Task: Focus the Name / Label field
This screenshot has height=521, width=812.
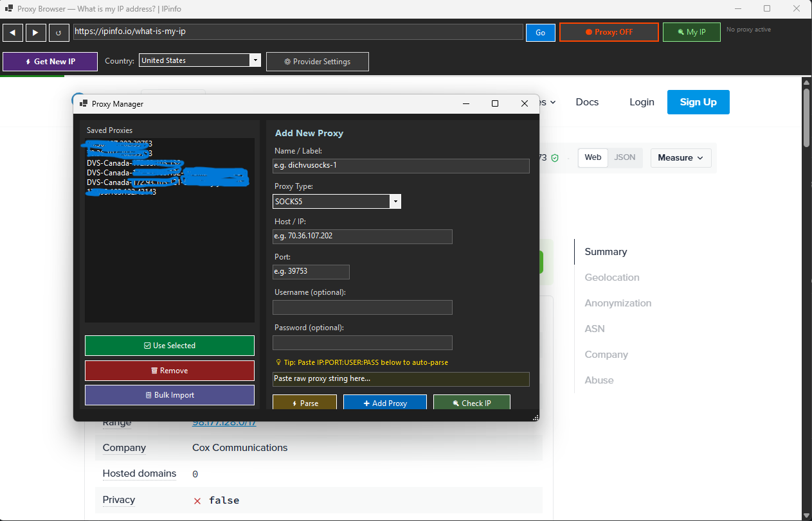Action: click(x=401, y=166)
